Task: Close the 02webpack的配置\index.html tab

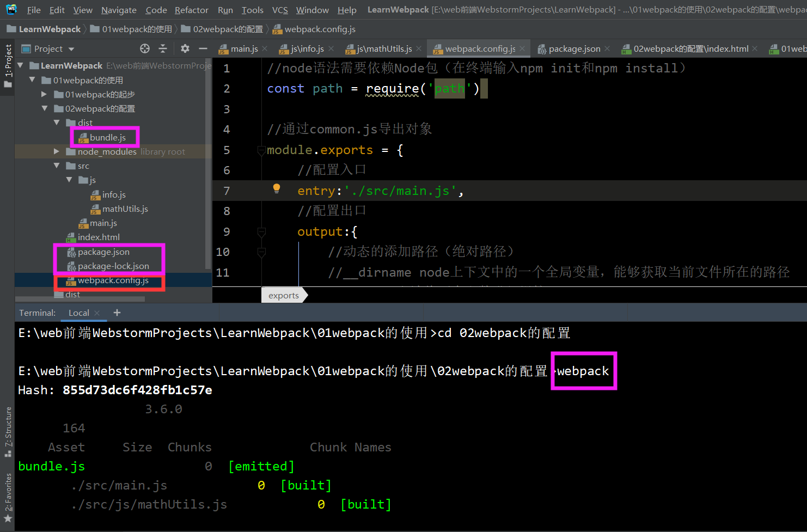Action: pyautogui.click(x=755, y=49)
